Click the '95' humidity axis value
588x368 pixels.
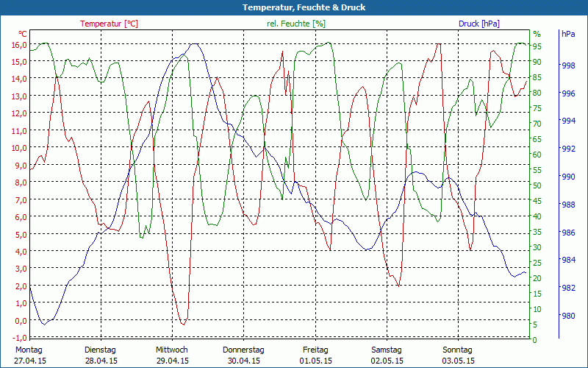(537, 46)
